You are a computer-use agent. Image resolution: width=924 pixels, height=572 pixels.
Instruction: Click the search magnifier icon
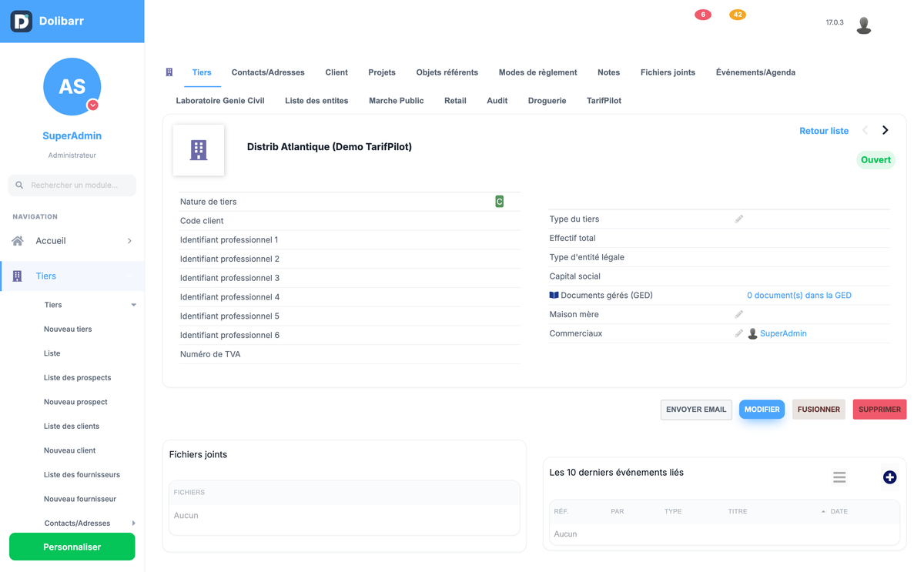[x=19, y=186]
